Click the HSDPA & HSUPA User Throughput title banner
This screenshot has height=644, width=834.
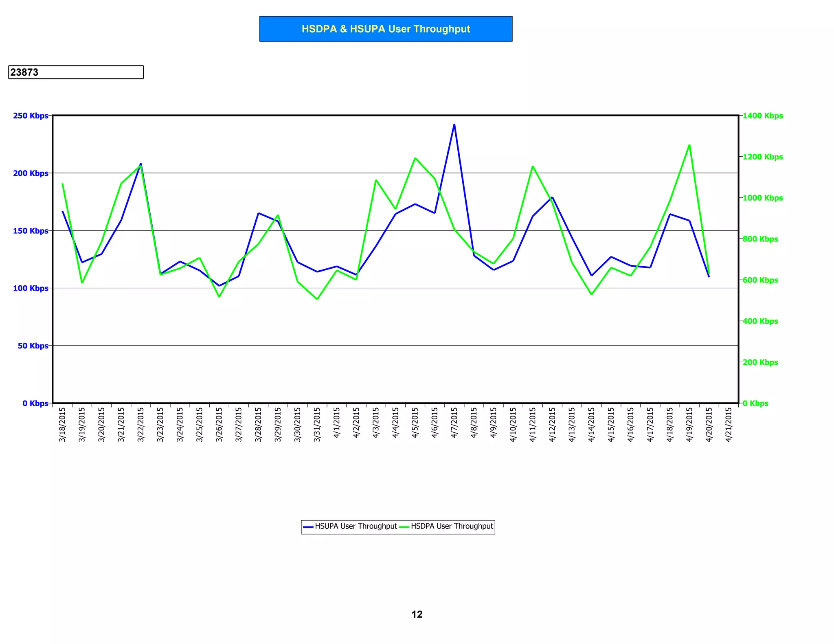[386, 29]
